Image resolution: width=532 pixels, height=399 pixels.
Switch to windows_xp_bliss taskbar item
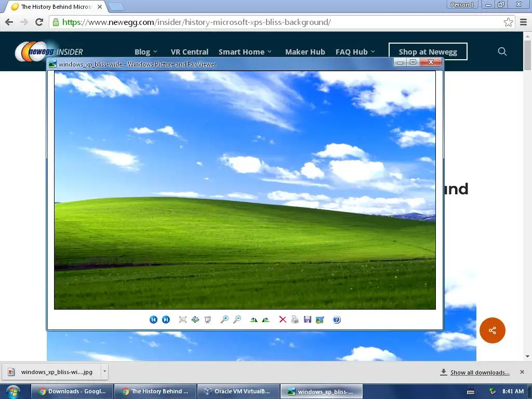coord(321,392)
